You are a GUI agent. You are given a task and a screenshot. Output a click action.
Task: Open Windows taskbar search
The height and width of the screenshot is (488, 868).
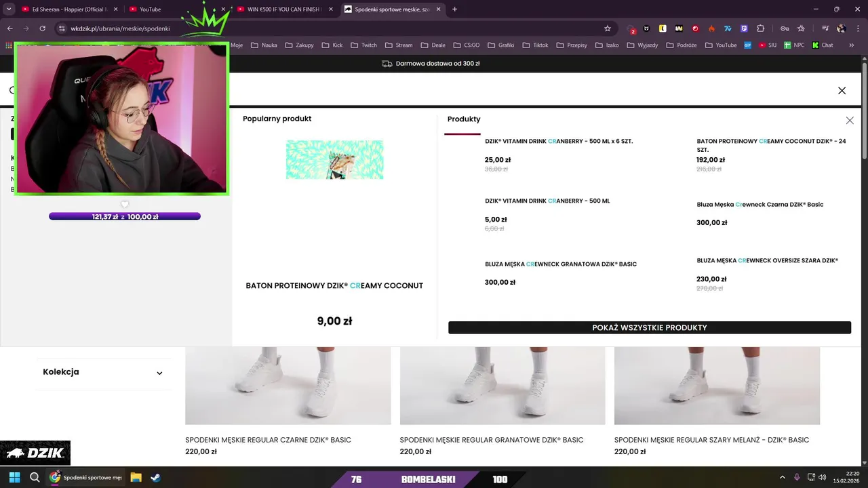tap(35, 477)
